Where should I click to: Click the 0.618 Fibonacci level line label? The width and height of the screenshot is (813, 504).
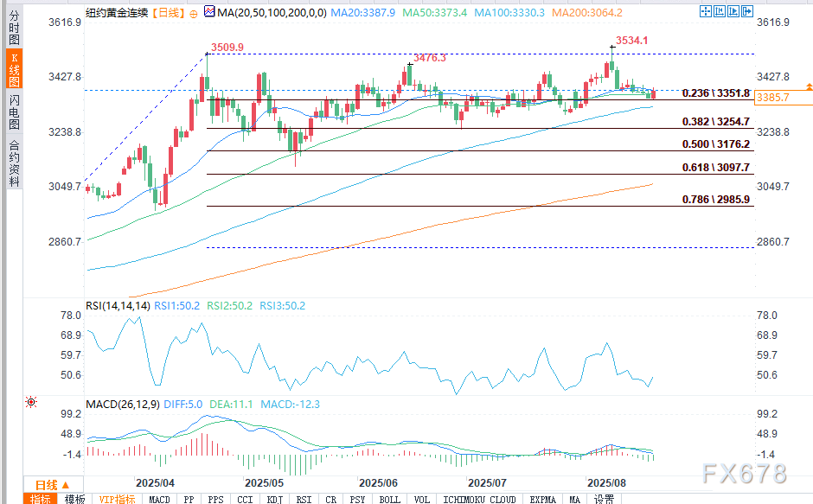click(715, 168)
